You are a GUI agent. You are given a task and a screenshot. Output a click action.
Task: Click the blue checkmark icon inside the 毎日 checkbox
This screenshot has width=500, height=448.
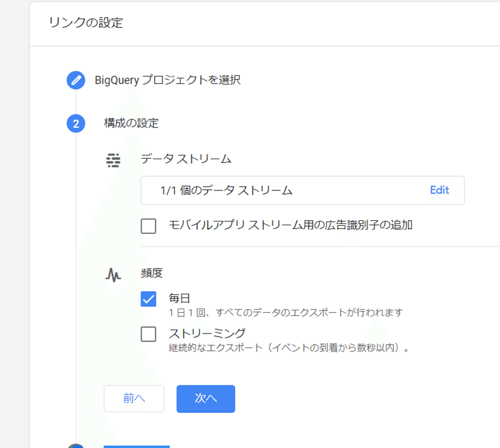coord(148,299)
